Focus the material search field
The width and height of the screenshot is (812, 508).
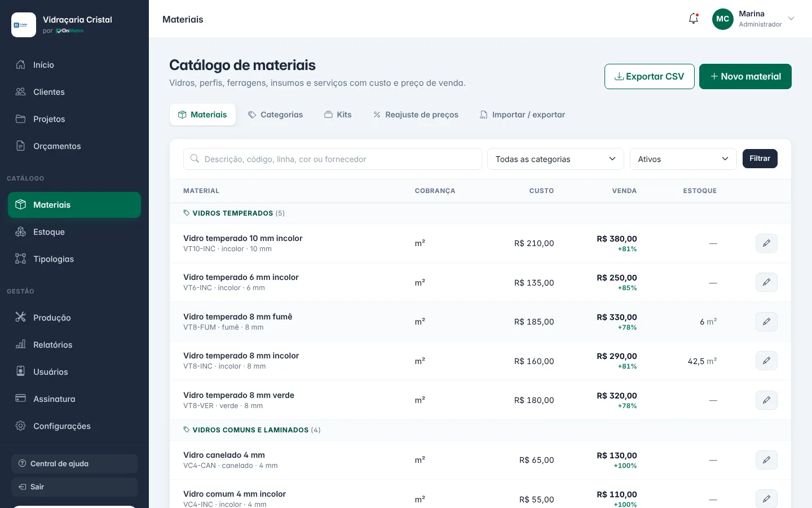[x=333, y=159]
